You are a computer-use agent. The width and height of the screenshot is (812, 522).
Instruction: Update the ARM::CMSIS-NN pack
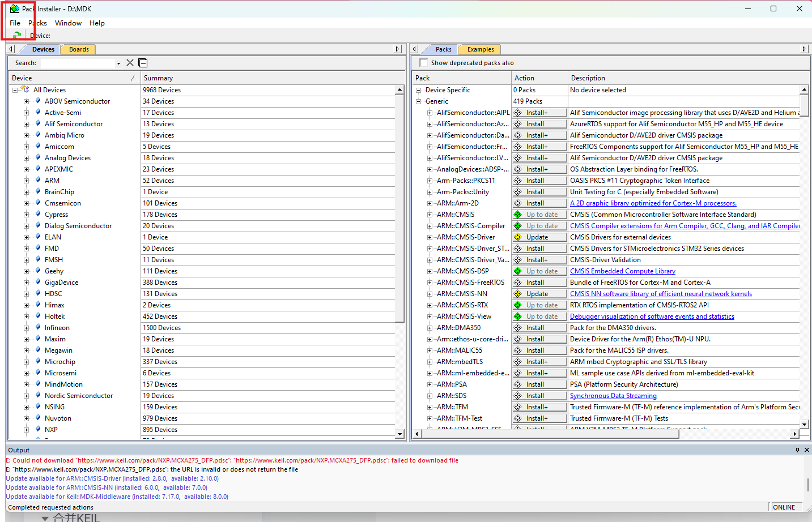pyautogui.click(x=539, y=294)
